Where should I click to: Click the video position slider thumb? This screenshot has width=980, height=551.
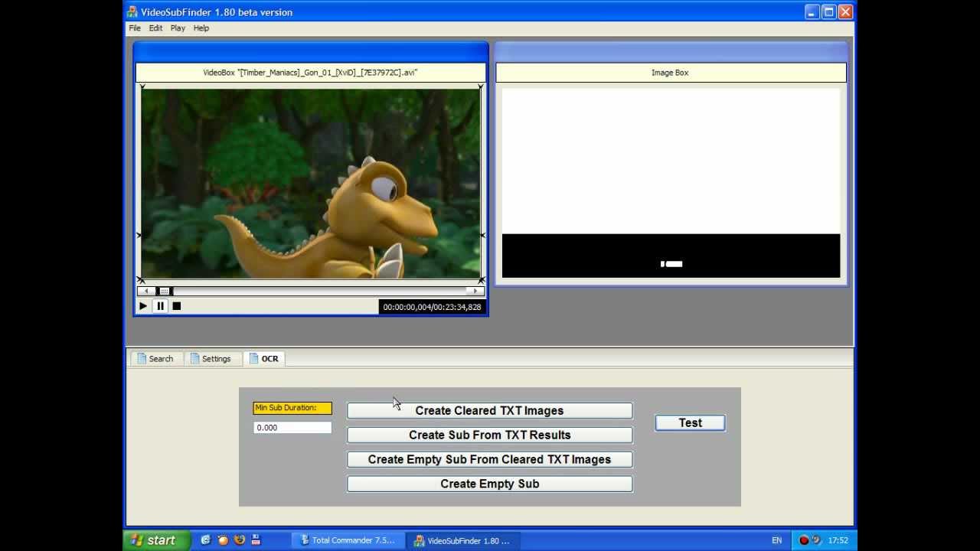[x=165, y=291]
